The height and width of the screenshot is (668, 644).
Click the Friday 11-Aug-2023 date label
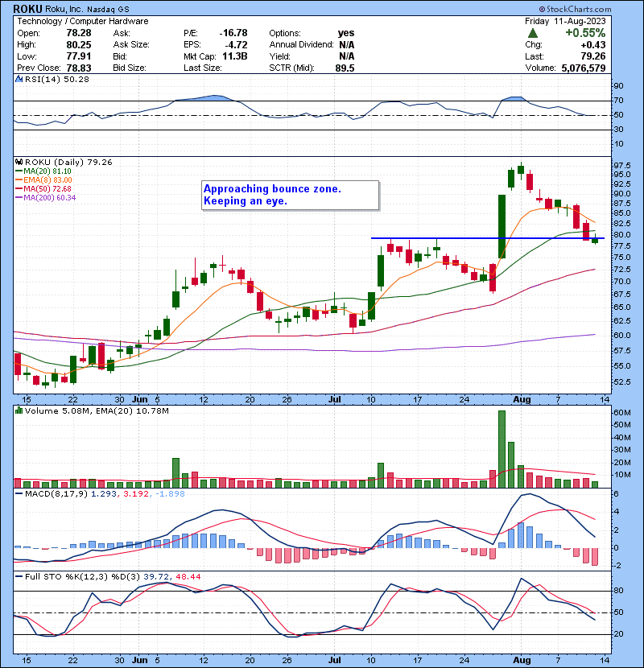click(565, 21)
